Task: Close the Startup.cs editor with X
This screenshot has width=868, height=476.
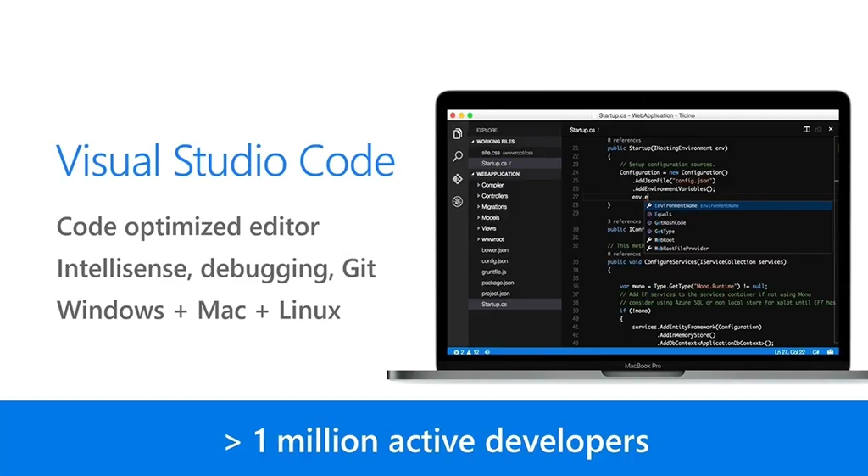Action: click(x=831, y=129)
